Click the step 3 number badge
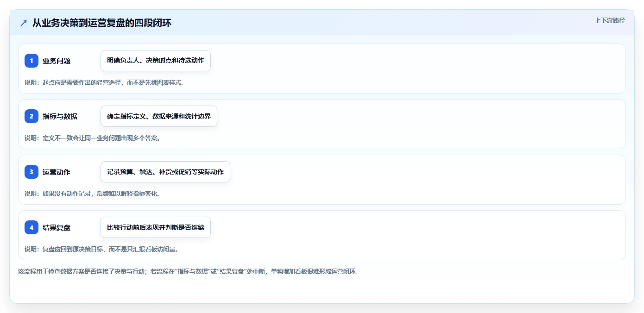 point(32,172)
